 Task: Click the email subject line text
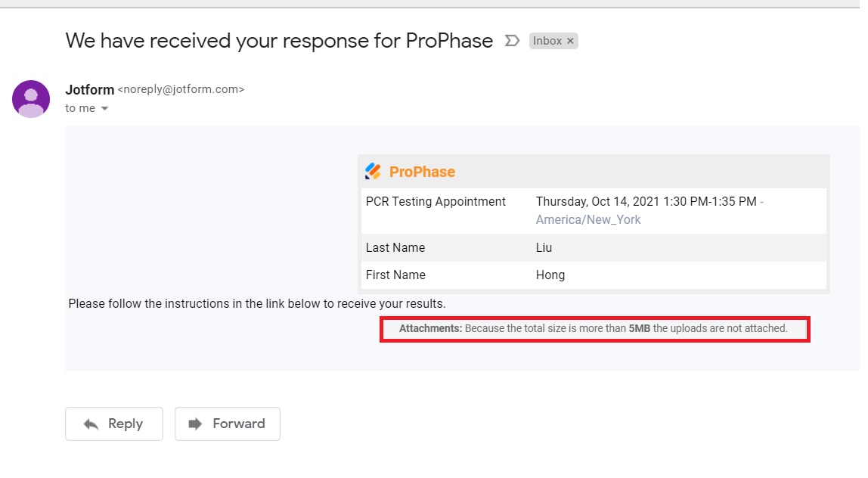pyautogui.click(x=279, y=41)
